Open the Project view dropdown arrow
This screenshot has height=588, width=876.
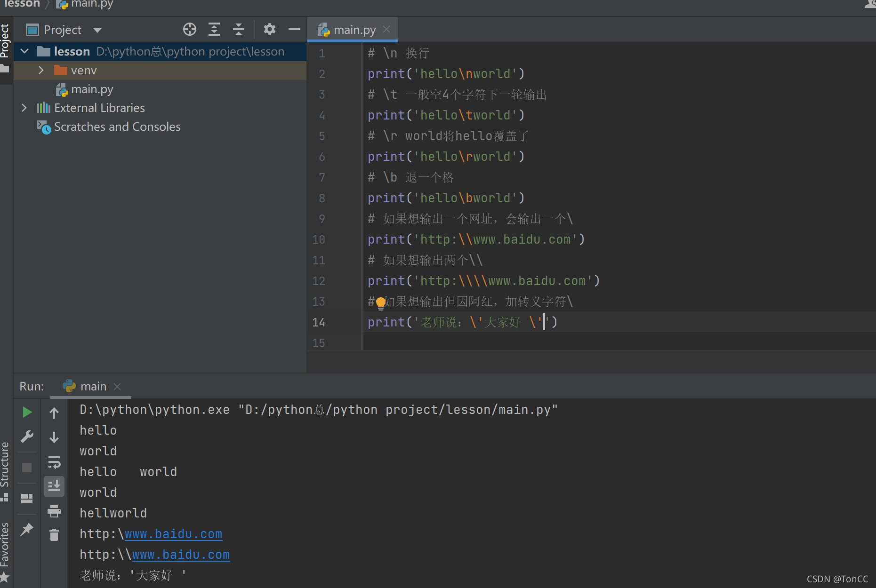[x=97, y=30]
